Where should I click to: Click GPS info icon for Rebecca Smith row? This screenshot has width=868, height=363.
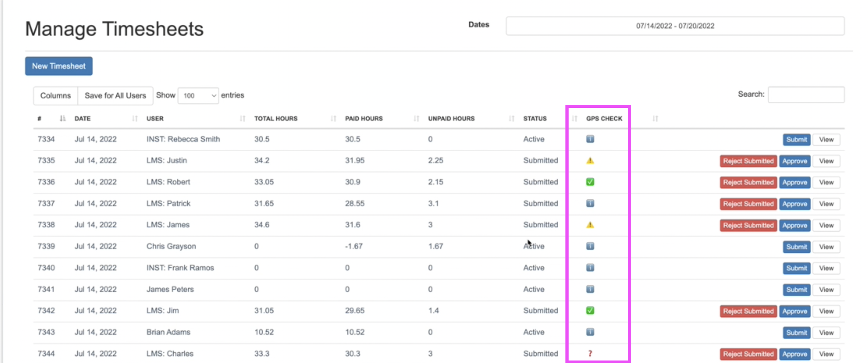coord(590,139)
